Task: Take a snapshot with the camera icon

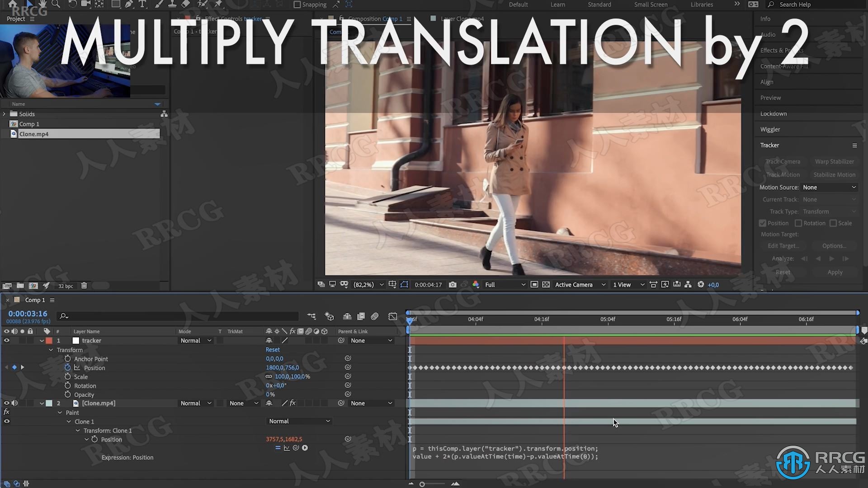Action: (453, 285)
